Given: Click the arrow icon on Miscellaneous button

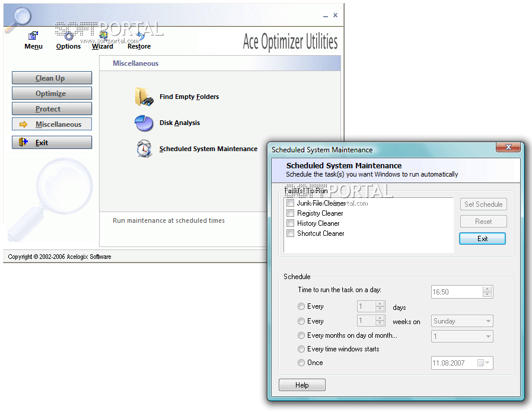Looking at the screenshot, I should tap(23, 124).
